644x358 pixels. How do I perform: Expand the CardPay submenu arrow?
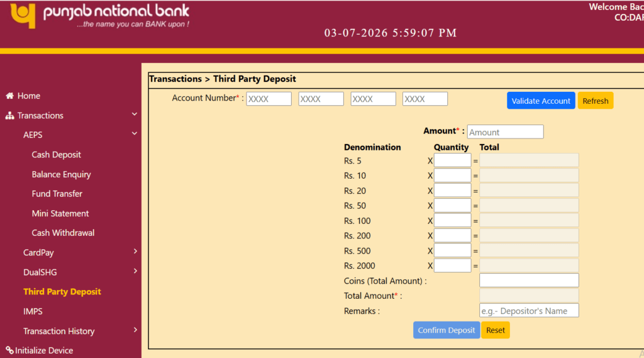point(135,251)
